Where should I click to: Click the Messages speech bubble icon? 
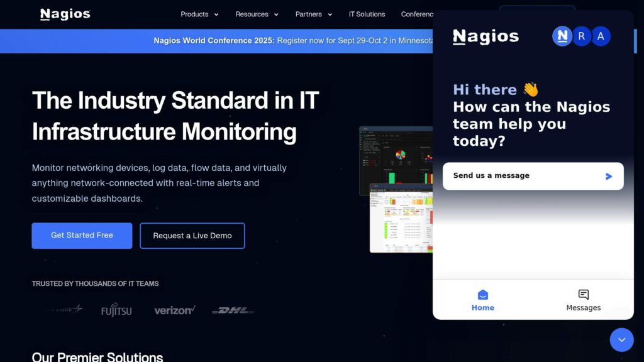(x=584, y=294)
